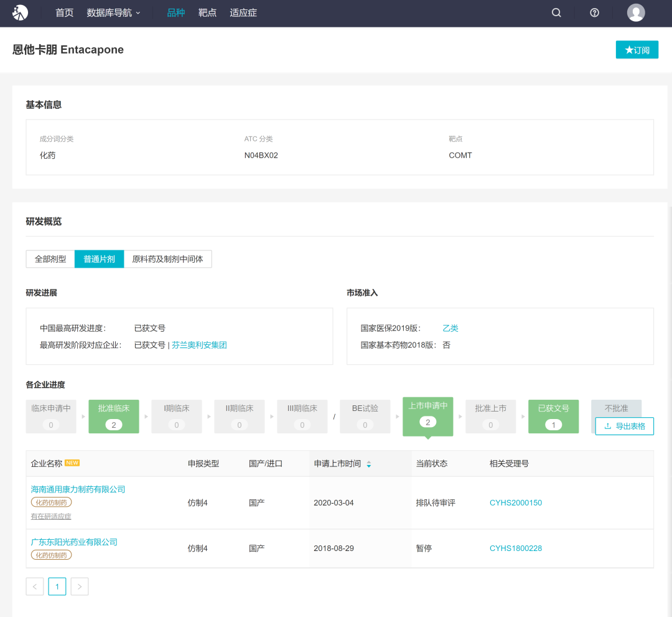672x617 pixels.
Task: Click the target value COMT
Action: [460, 155]
